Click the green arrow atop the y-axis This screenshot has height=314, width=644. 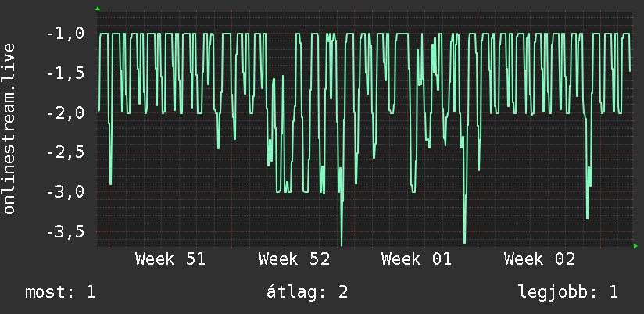pos(98,9)
